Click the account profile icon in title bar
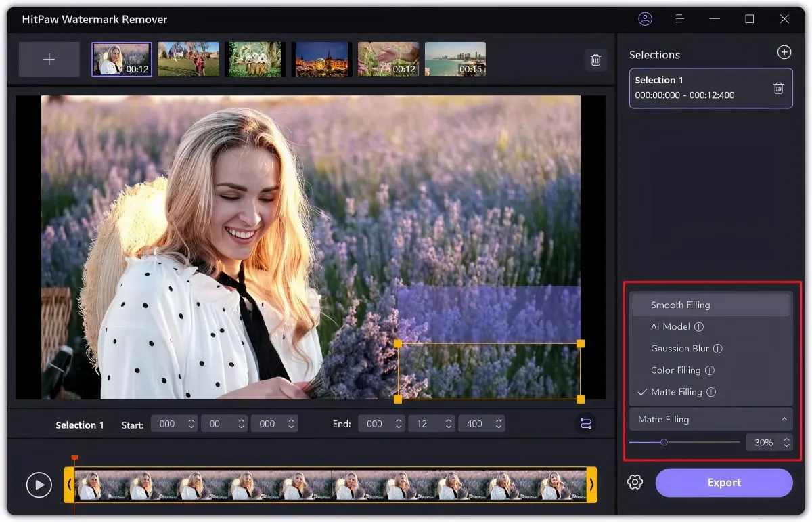This screenshot has width=812, height=522. (x=645, y=19)
